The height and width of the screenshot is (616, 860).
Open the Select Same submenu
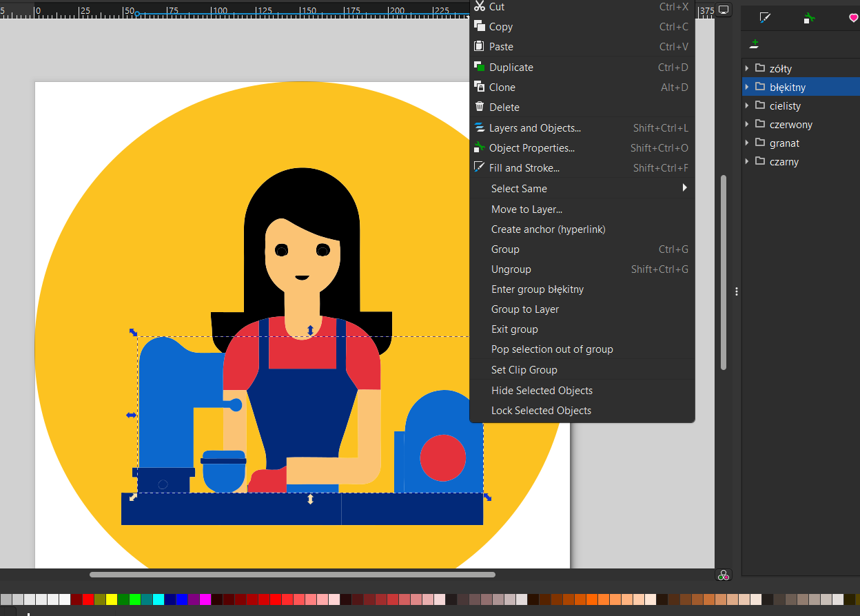click(x=582, y=188)
